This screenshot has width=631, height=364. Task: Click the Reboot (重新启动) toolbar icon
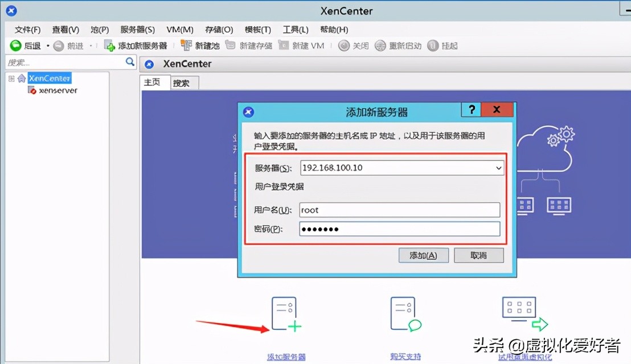tap(380, 46)
